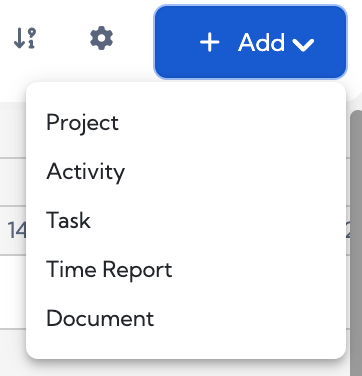Click the sort order icon
362x376 pixels.
25,38
